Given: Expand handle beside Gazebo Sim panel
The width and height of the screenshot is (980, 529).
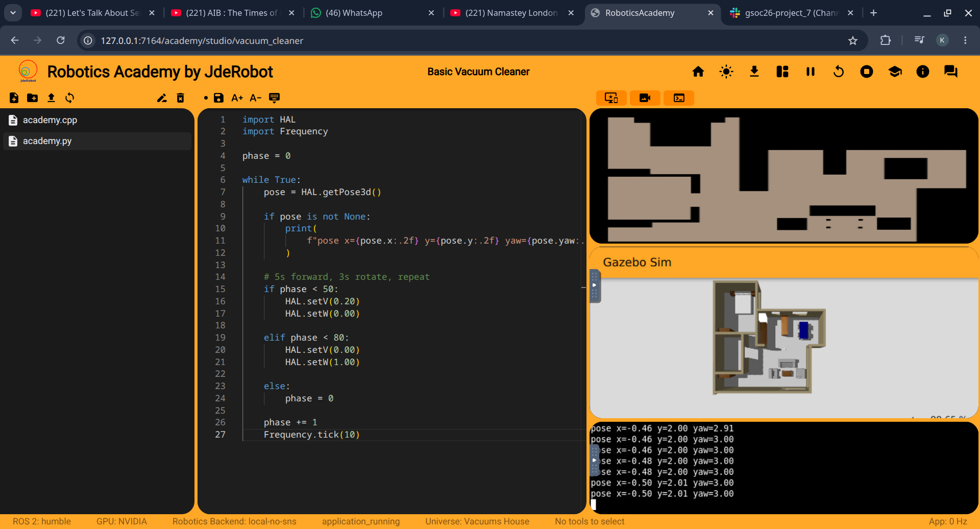Looking at the screenshot, I should click(x=595, y=286).
